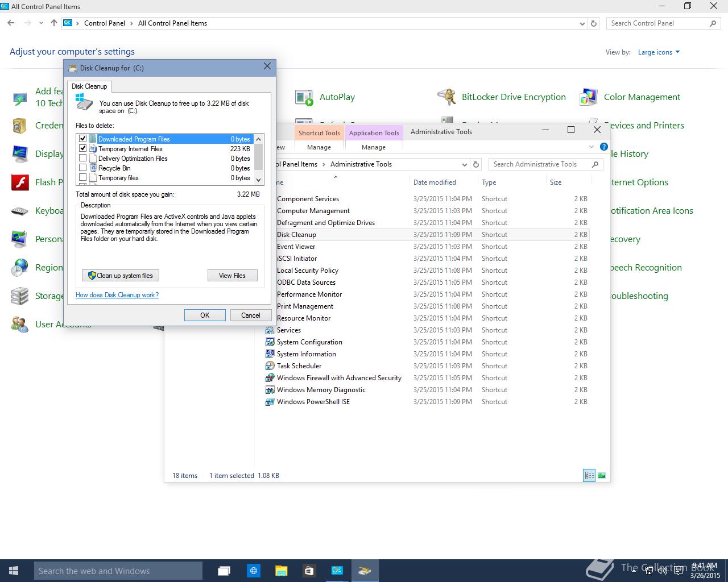Sort by the Size column header
728x582 pixels.
click(x=569, y=182)
